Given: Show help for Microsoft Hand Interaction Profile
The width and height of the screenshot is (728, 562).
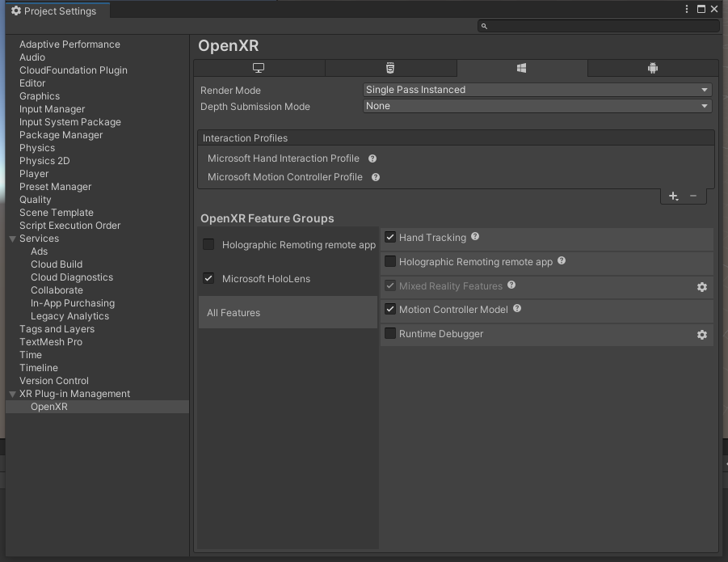Looking at the screenshot, I should (x=372, y=158).
